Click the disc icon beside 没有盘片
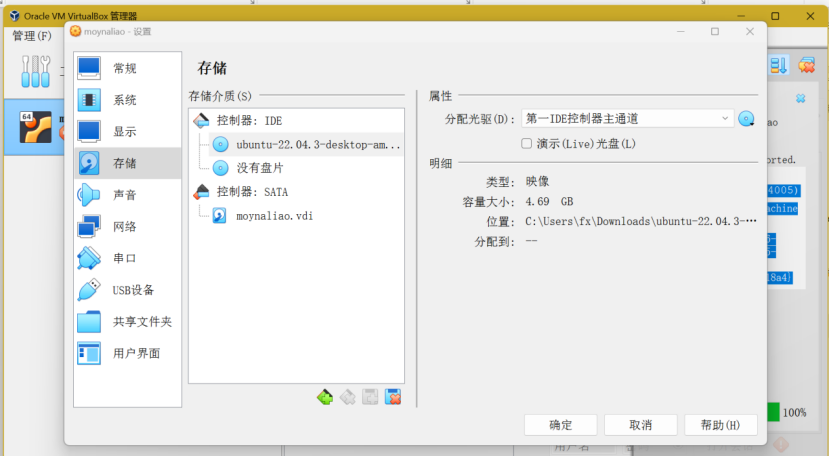830x457 pixels. (220, 168)
